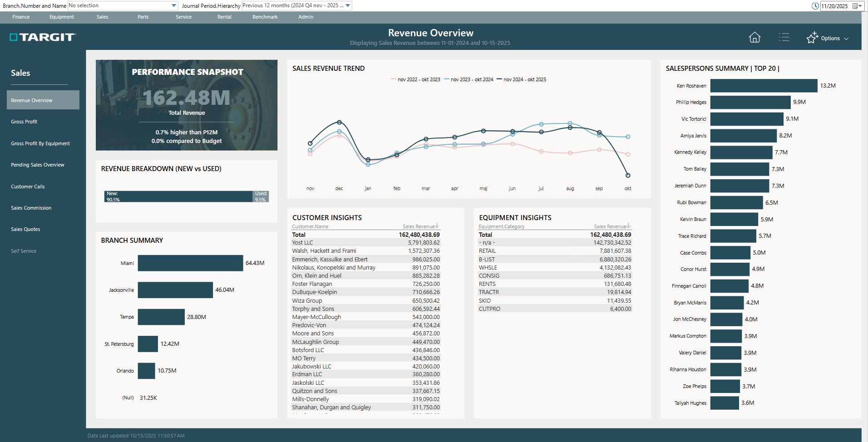
Task: Click the clock icon near the date field
Action: click(x=815, y=6)
